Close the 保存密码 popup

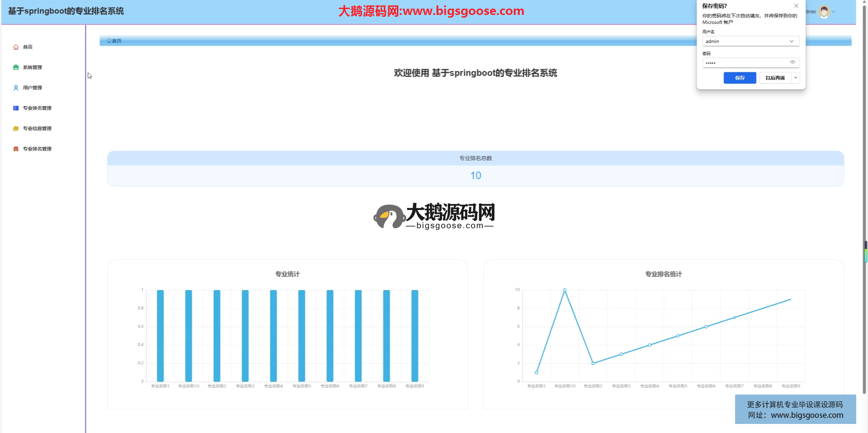click(796, 6)
